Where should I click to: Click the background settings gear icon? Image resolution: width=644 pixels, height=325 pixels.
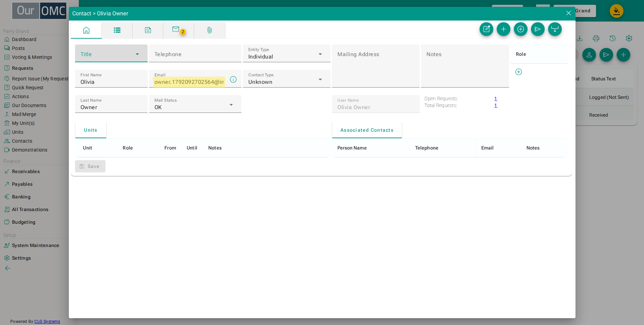(629, 38)
